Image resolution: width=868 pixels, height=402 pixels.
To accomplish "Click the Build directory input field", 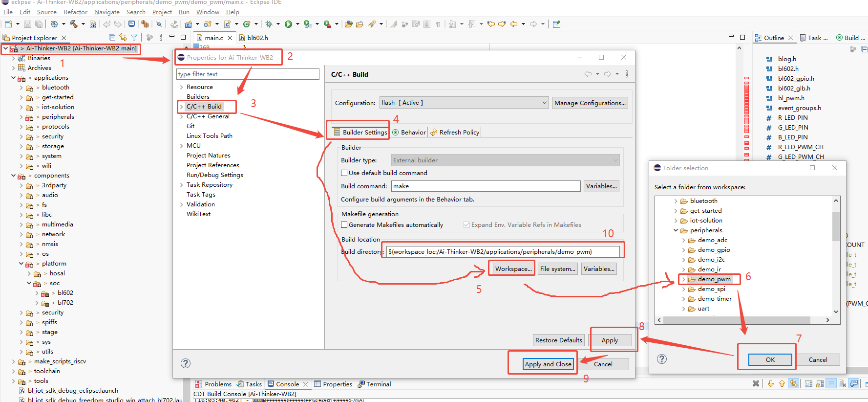I will pyautogui.click(x=503, y=251).
